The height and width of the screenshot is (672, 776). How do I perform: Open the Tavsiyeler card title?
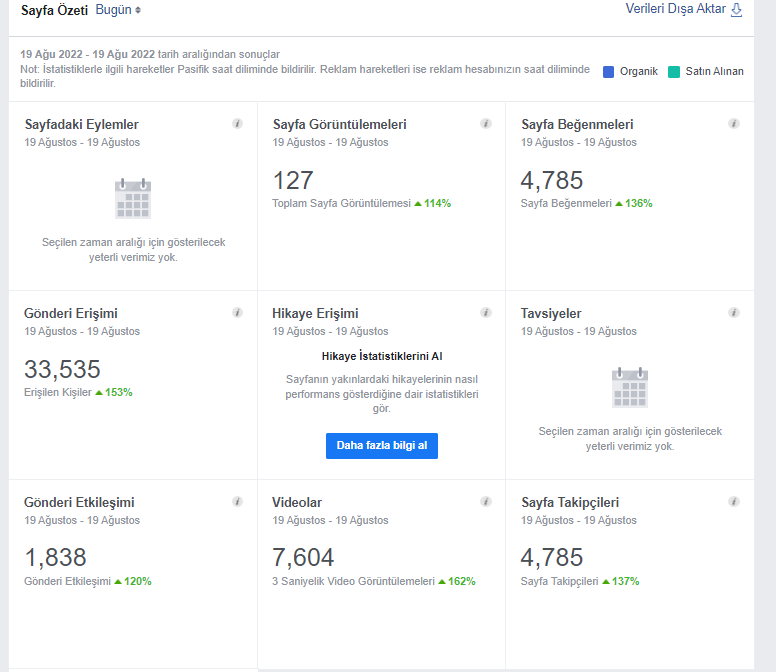(x=551, y=313)
